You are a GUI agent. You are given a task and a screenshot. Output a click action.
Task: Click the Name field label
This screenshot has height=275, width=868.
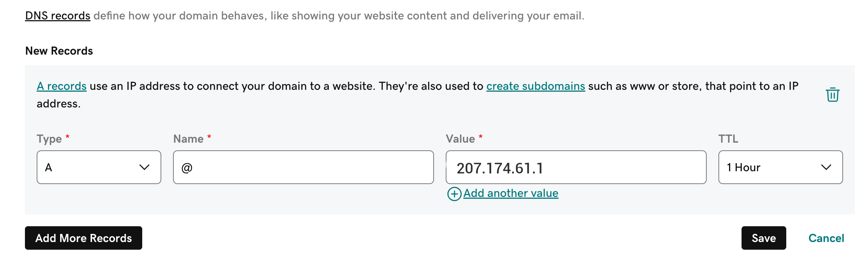[x=188, y=139]
